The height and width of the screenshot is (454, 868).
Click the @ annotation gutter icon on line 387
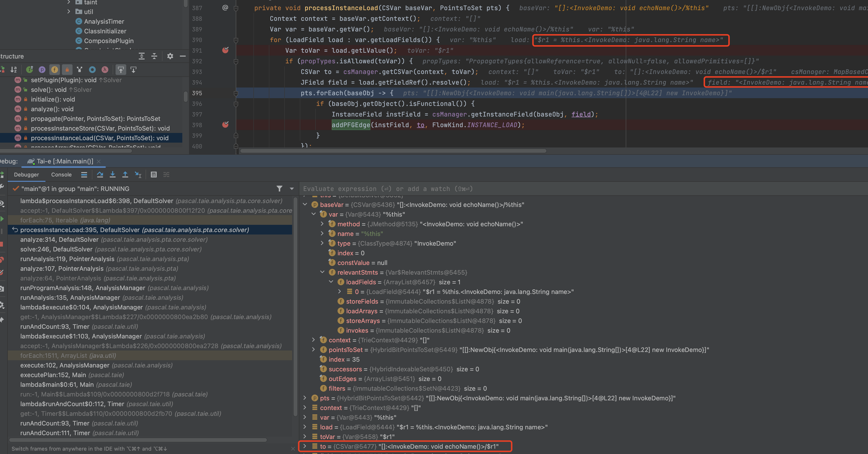[x=225, y=8]
